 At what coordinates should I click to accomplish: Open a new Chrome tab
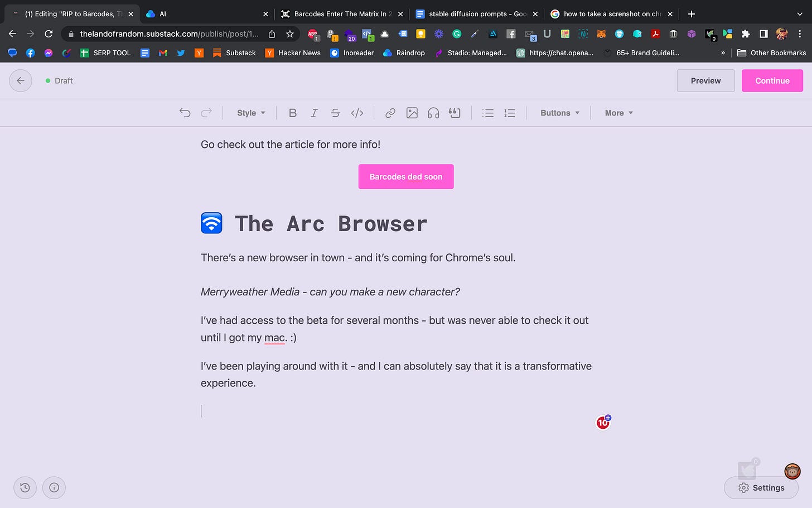point(692,14)
